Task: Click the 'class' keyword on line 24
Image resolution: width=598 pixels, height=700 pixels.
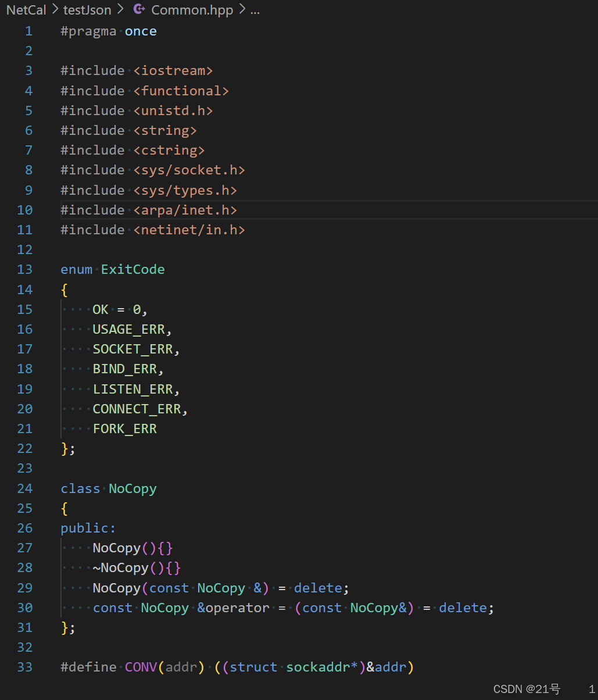Action: pyautogui.click(x=81, y=488)
